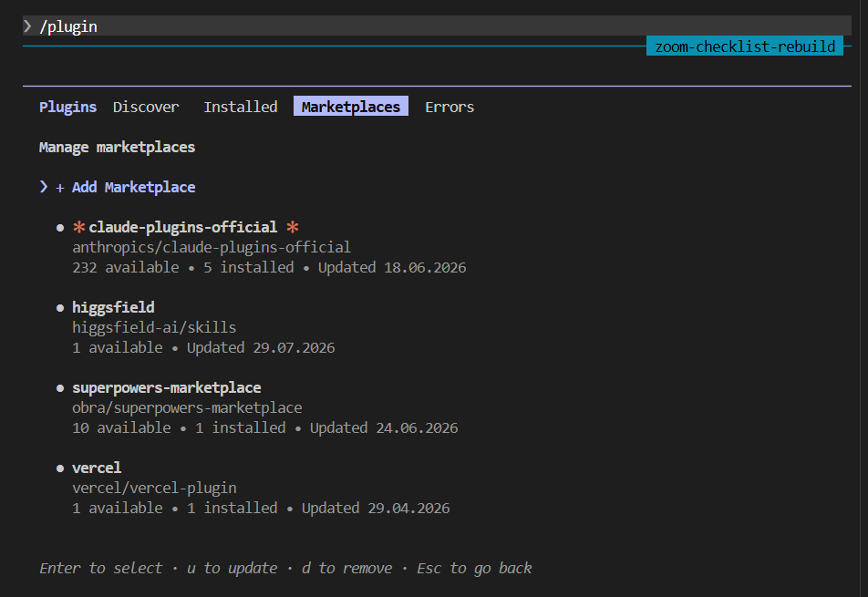The width and height of the screenshot is (868, 597).
Task: Click the /plugin command input line
Action: [437, 26]
